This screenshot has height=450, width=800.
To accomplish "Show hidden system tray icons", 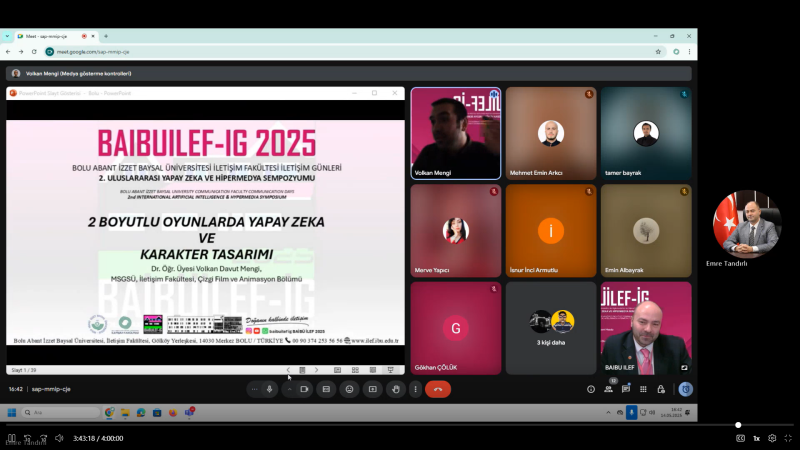I will click(608, 412).
